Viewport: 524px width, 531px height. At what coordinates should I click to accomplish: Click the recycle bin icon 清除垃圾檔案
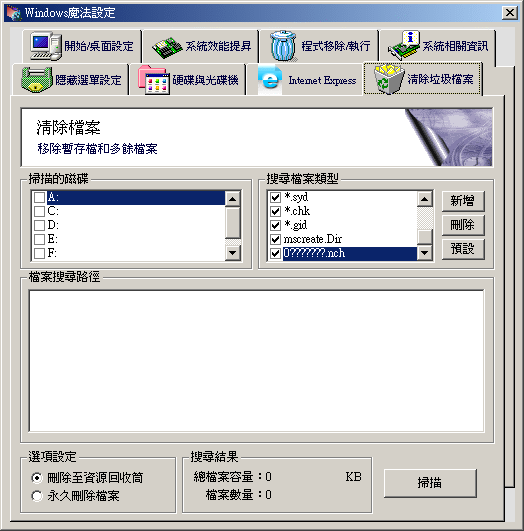pos(389,79)
